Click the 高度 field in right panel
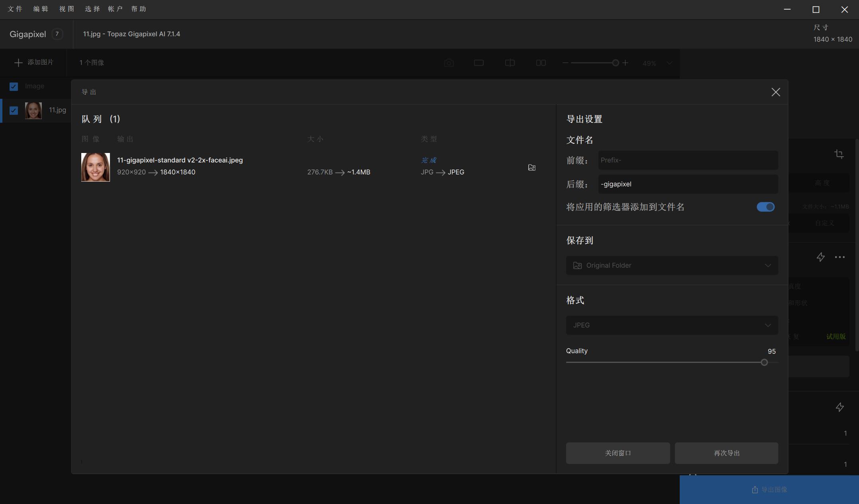 point(822,183)
